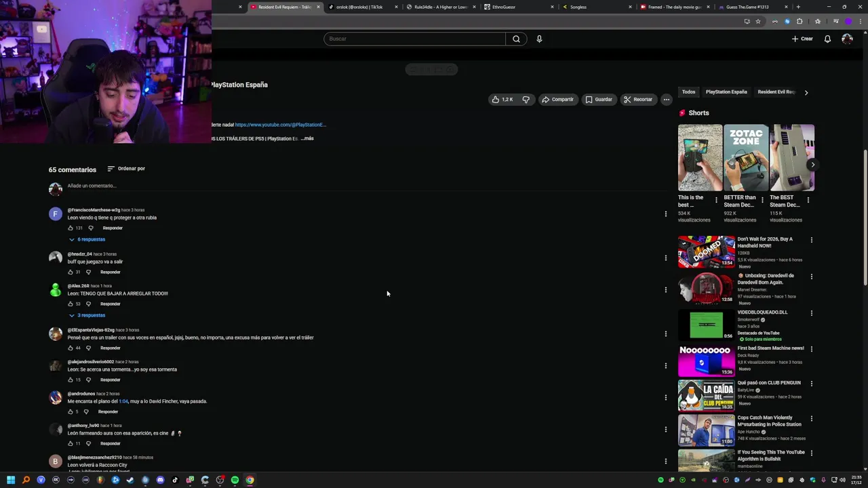This screenshot has height=488, width=868.
Task: Open the 'Ordenar por' sort menu
Action: [126, 169]
